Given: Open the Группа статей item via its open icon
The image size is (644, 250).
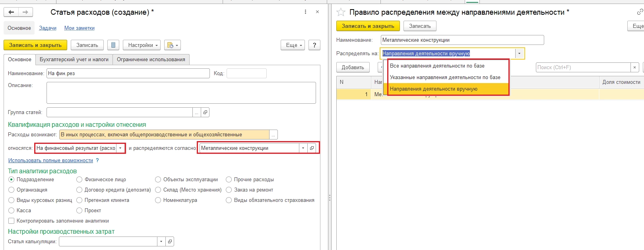Looking at the screenshot, I should pyautogui.click(x=205, y=112).
